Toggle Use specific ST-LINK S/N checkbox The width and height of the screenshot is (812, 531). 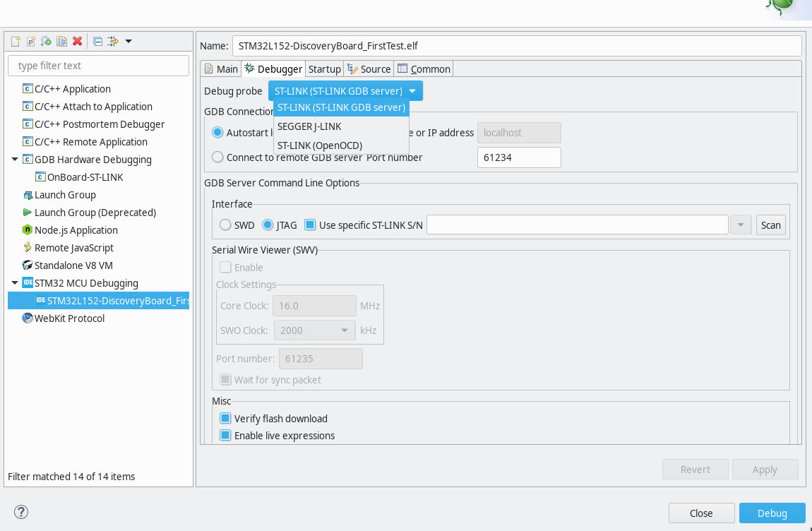pos(310,225)
